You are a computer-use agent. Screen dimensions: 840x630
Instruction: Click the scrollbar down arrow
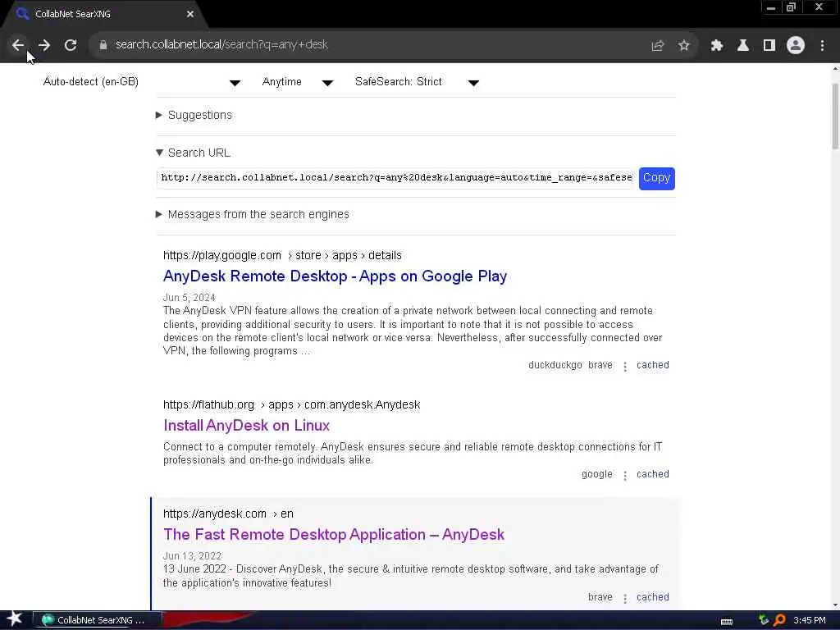(x=835, y=605)
